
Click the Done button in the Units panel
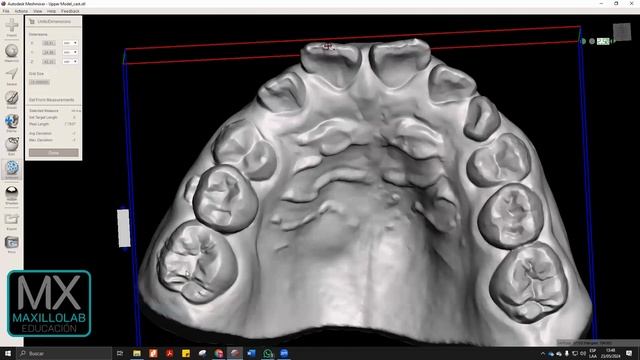(53, 153)
